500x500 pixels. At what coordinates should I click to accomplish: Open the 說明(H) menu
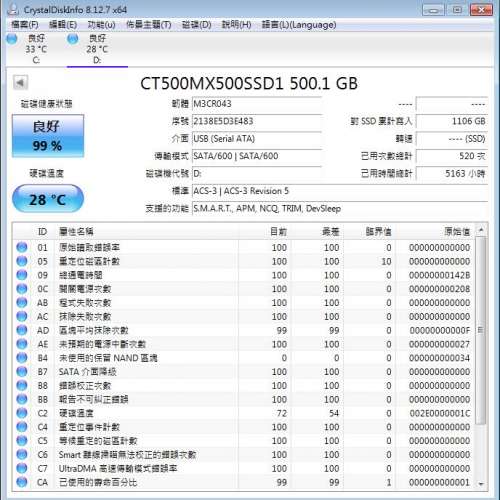coord(236,25)
